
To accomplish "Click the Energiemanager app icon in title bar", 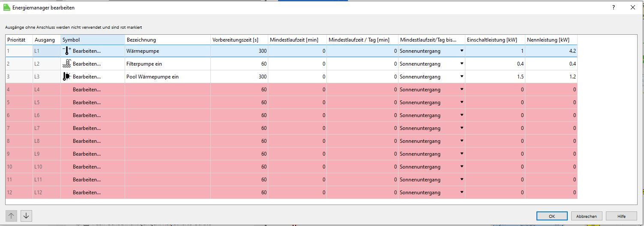I will point(6,7).
